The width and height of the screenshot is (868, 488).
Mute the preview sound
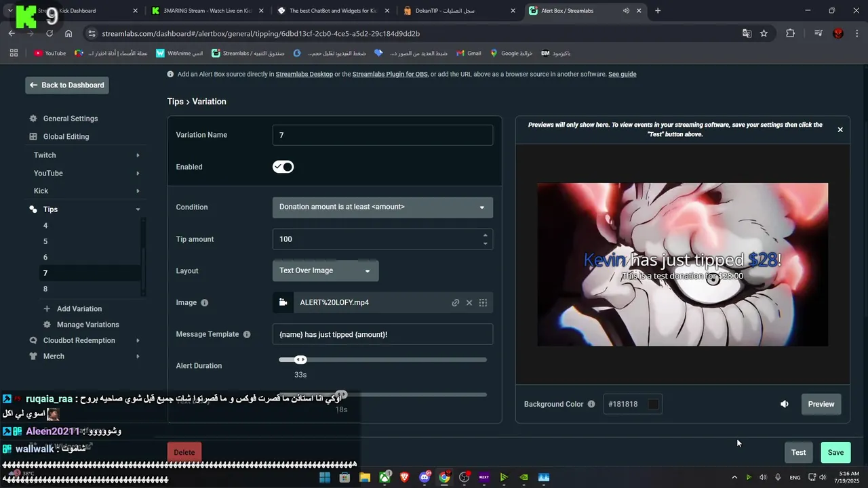pyautogui.click(x=785, y=404)
